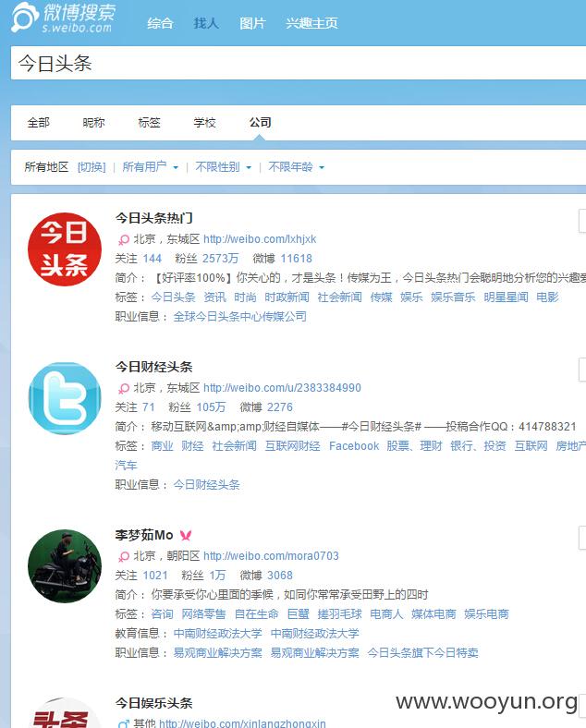Click the Weibo search logo

pos(63,18)
